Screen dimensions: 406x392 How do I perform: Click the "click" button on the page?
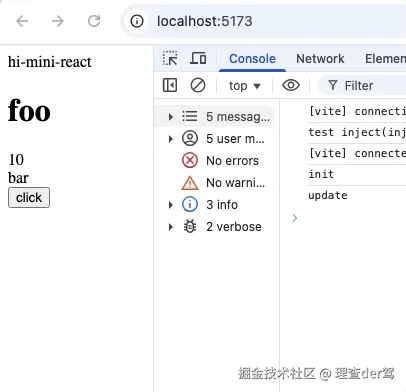[x=29, y=197]
